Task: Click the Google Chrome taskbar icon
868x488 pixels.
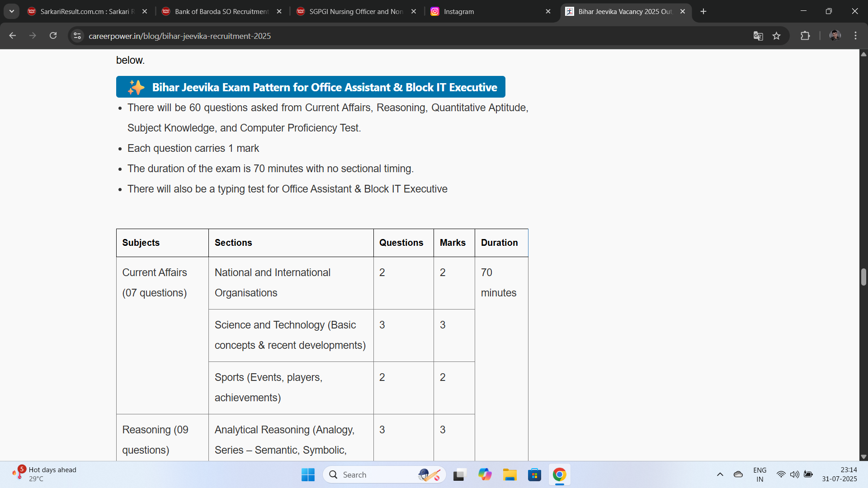Action: (559, 474)
